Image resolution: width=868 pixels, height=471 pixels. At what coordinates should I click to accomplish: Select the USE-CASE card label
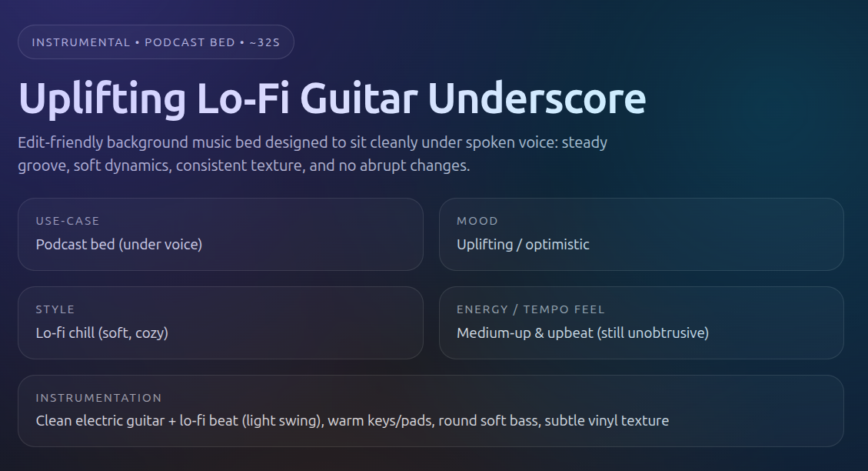68,221
